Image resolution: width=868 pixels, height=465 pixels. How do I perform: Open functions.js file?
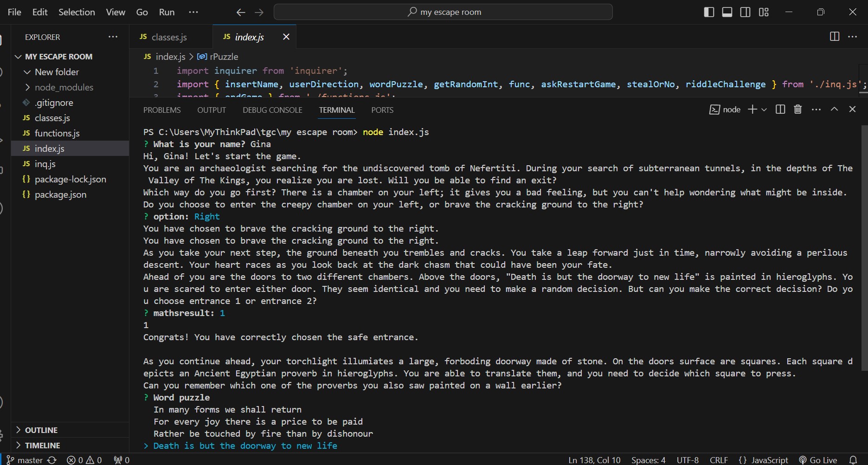(70, 133)
